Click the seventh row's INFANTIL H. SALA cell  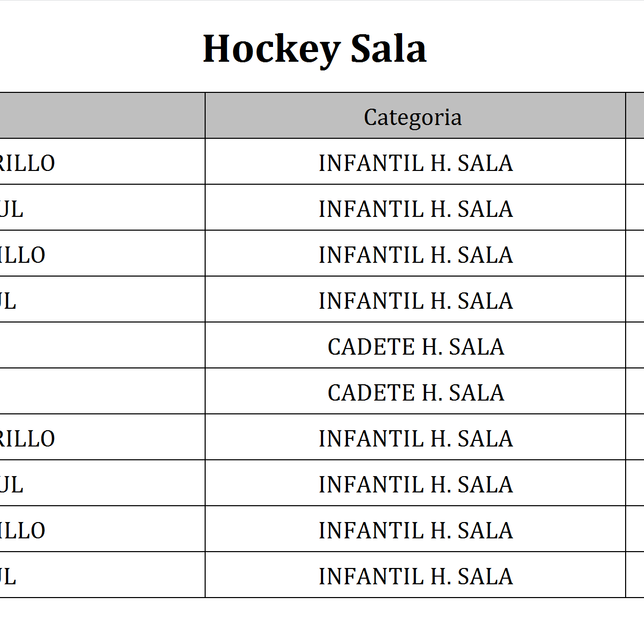[x=415, y=439]
